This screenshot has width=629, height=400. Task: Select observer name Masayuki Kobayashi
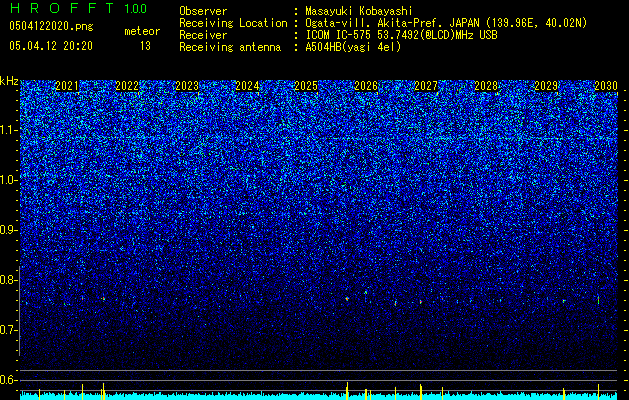359,12
